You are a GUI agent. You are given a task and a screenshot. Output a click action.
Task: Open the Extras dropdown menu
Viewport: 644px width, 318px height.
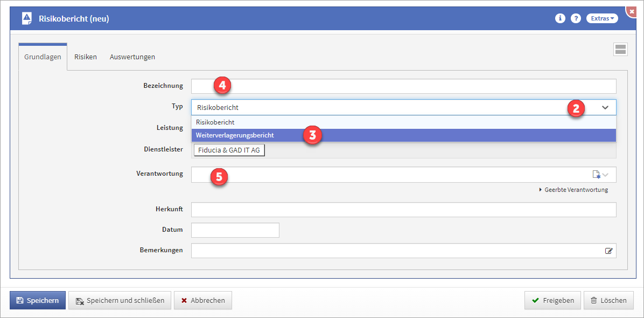(x=601, y=18)
